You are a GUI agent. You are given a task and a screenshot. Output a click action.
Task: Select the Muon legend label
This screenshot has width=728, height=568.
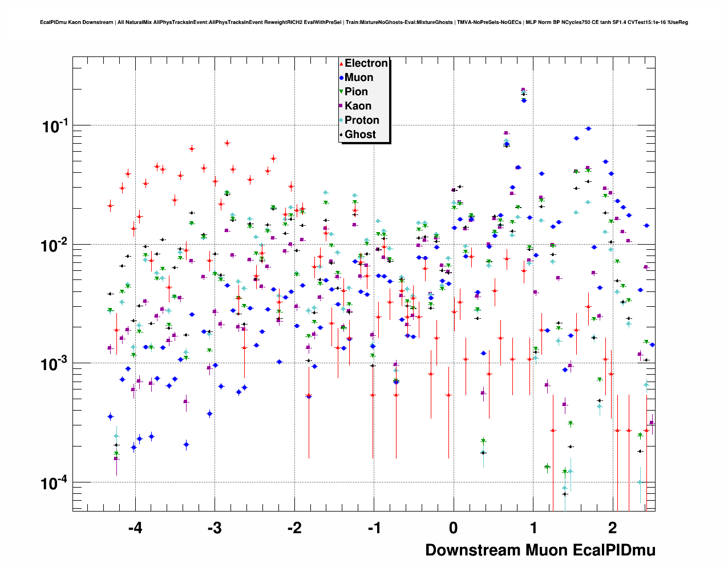click(359, 78)
